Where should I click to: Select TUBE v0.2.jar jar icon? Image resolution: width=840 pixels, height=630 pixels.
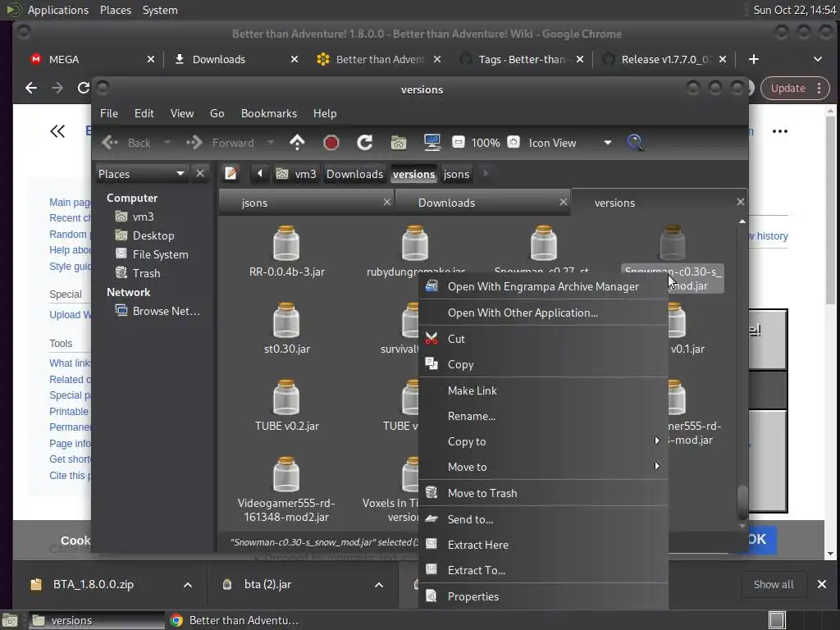coord(286,397)
